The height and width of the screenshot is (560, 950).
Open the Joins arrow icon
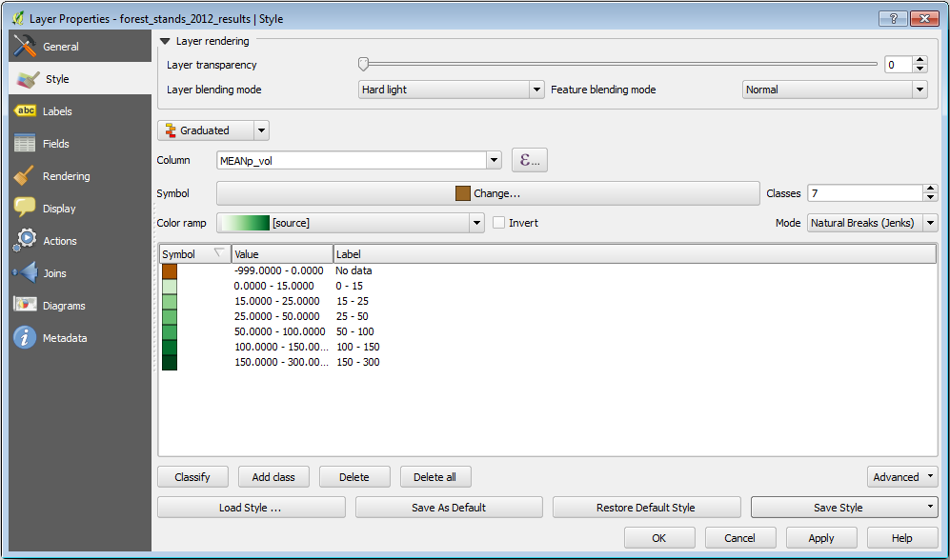(26, 273)
